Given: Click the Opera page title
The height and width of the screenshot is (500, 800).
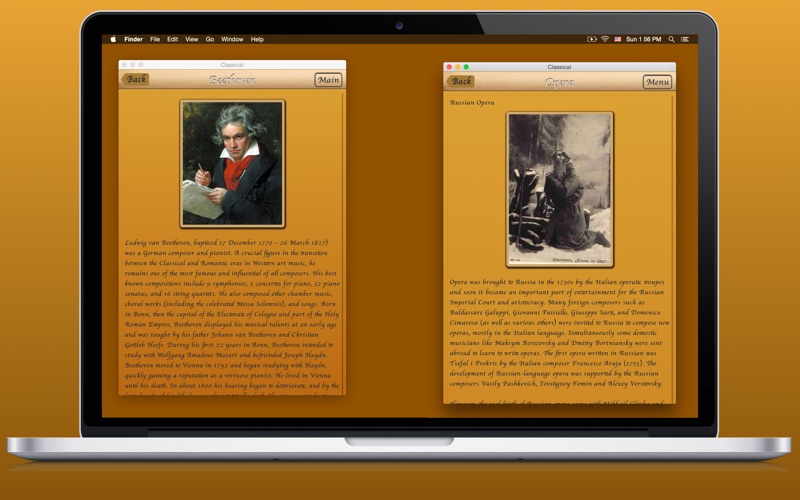Looking at the screenshot, I should [x=560, y=82].
